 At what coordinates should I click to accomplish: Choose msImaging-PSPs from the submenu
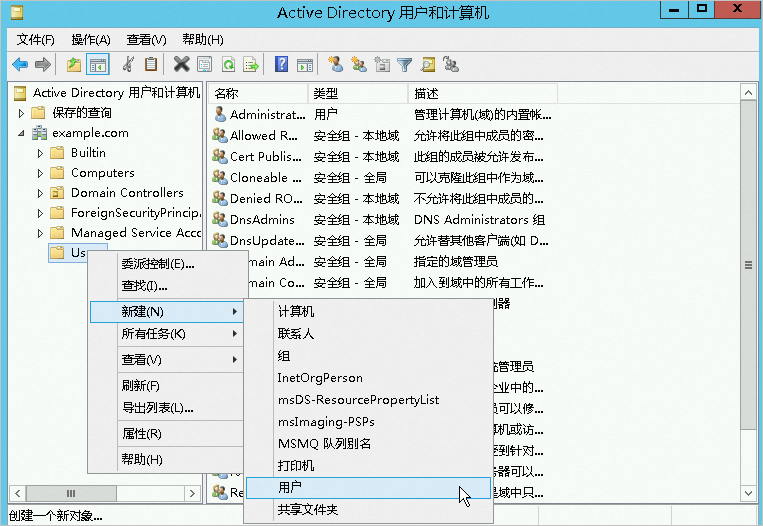(368, 421)
